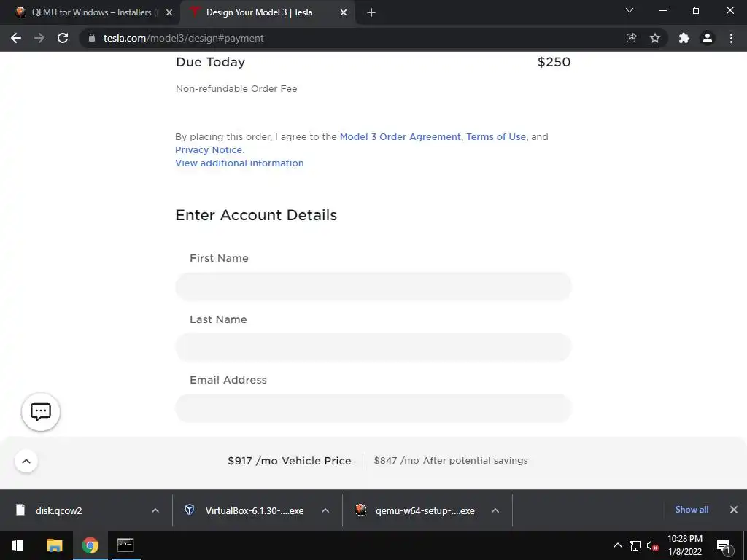747x560 pixels.
Task: Show hidden system tray icons
Action: (617, 545)
